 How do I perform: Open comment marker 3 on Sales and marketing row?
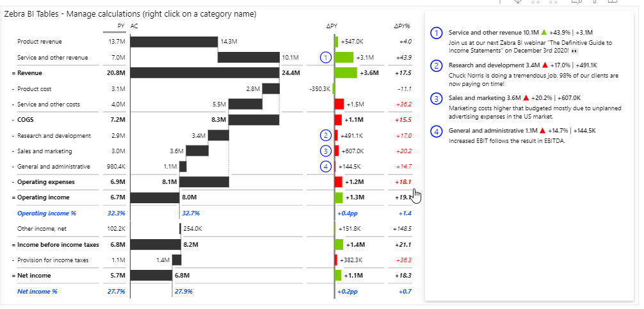326,151
